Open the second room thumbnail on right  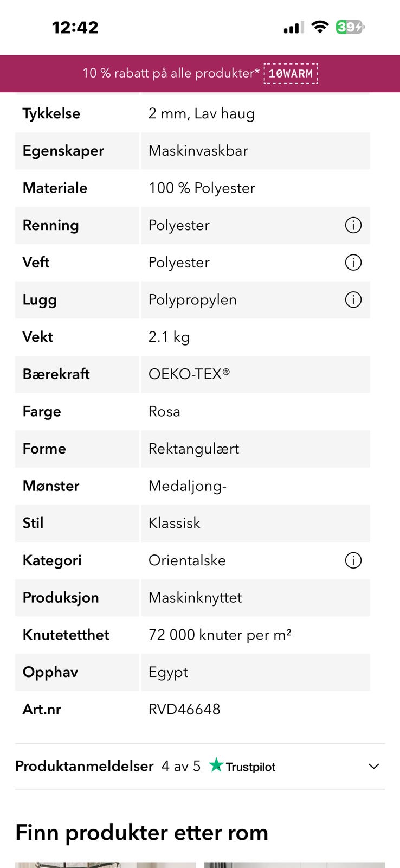(294, 865)
